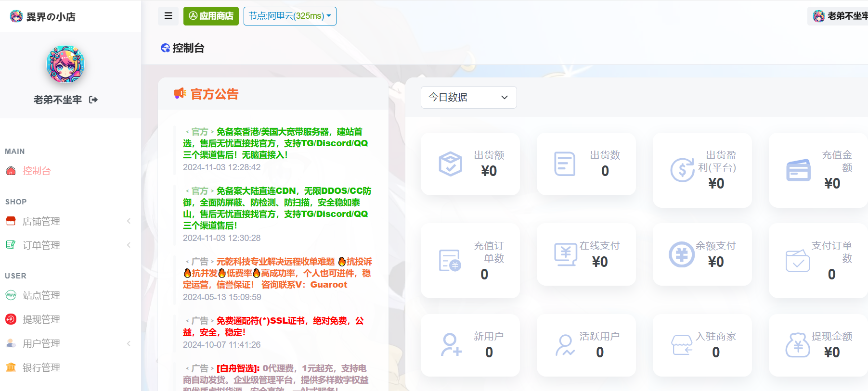This screenshot has width=868, height=391.
Task: Click the 出货数 document icon
Action: click(565, 164)
